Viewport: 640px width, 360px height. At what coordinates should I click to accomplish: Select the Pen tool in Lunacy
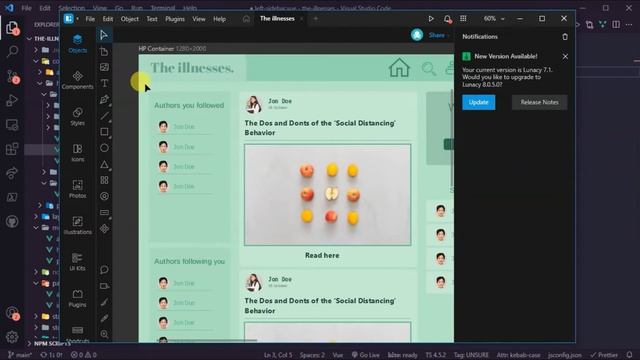[x=104, y=99]
